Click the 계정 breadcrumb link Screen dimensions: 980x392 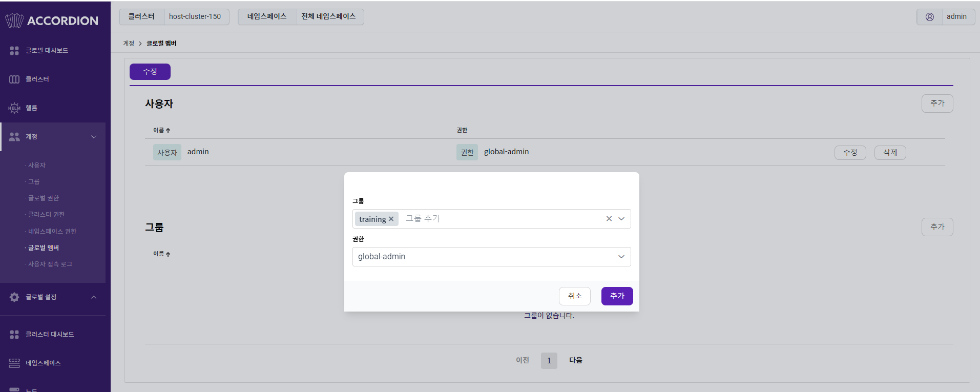point(129,44)
